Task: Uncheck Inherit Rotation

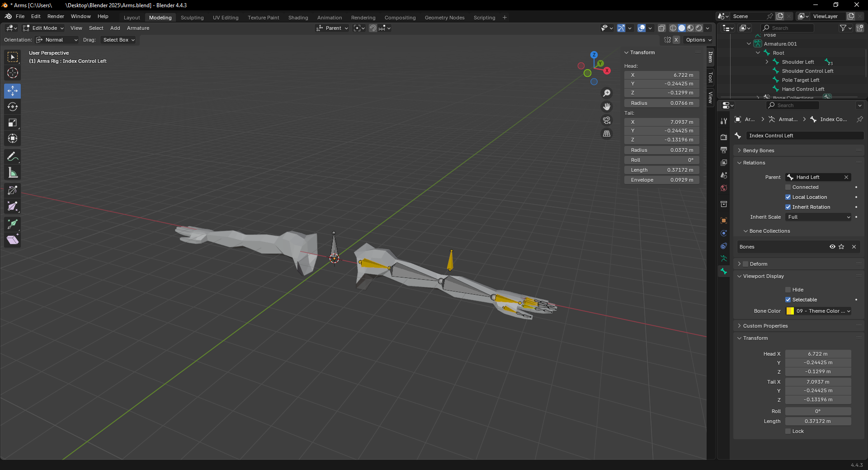Action: point(788,207)
